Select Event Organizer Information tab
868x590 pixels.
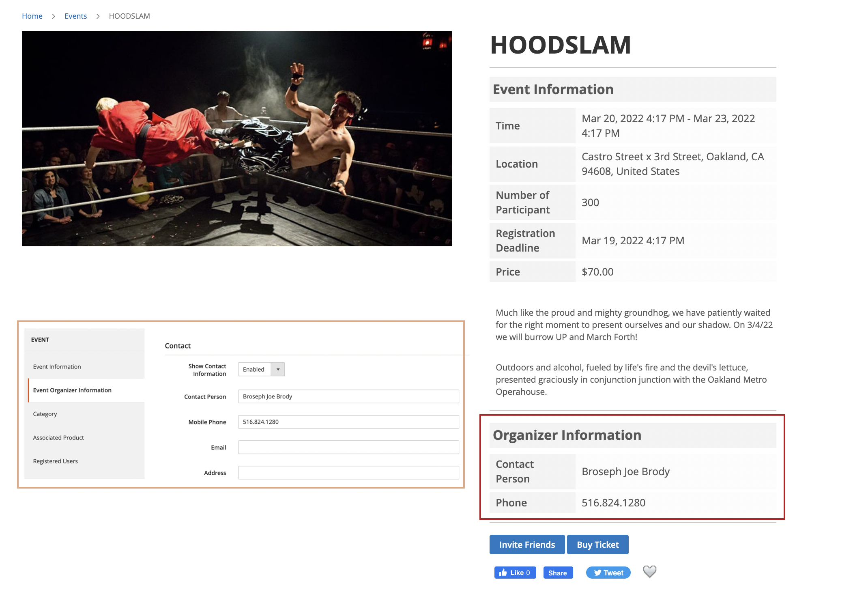[72, 390]
